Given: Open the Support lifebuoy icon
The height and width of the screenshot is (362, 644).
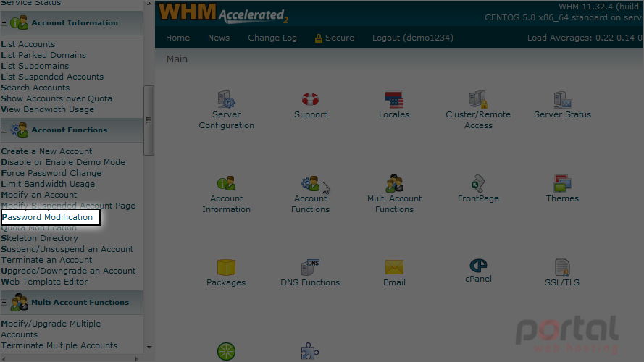Looking at the screenshot, I should (310, 99).
